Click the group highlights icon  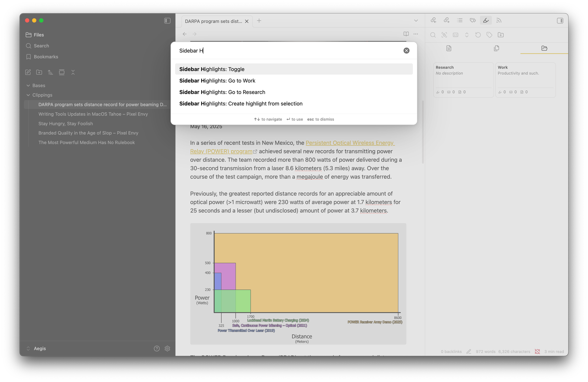click(444, 35)
